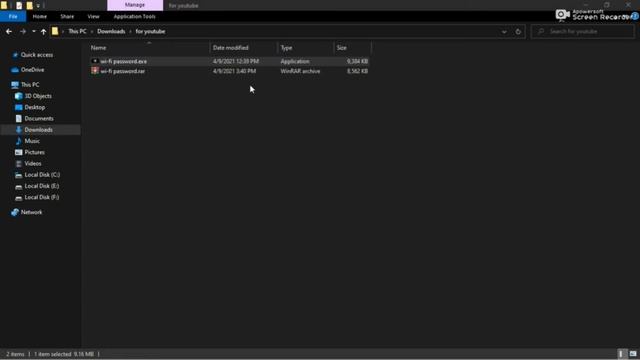Click This PC in the address bar
The width and height of the screenshot is (640, 360).
(77, 31)
